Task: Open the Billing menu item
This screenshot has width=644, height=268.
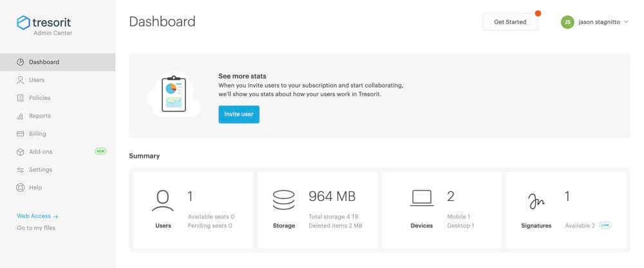Action: pyautogui.click(x=57, y=133)
